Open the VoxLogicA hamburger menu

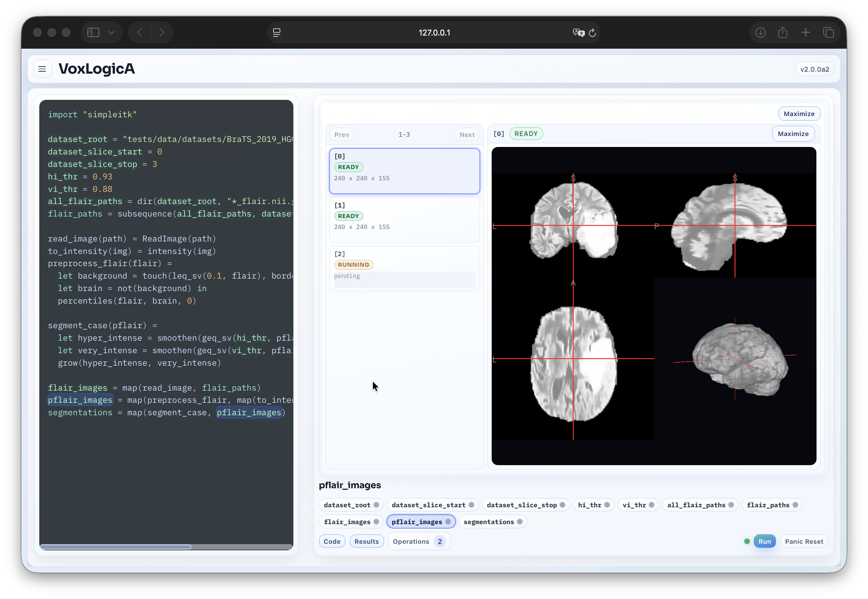(x=42, y=69)
